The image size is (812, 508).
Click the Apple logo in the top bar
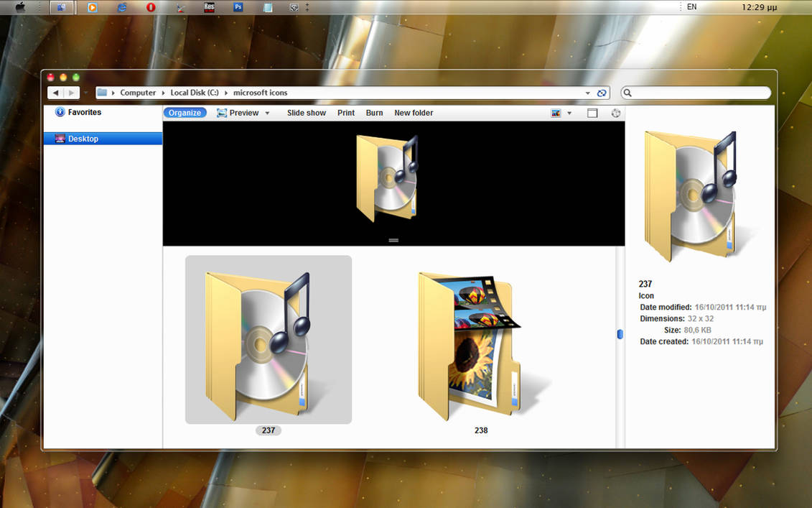pos(20,7)
